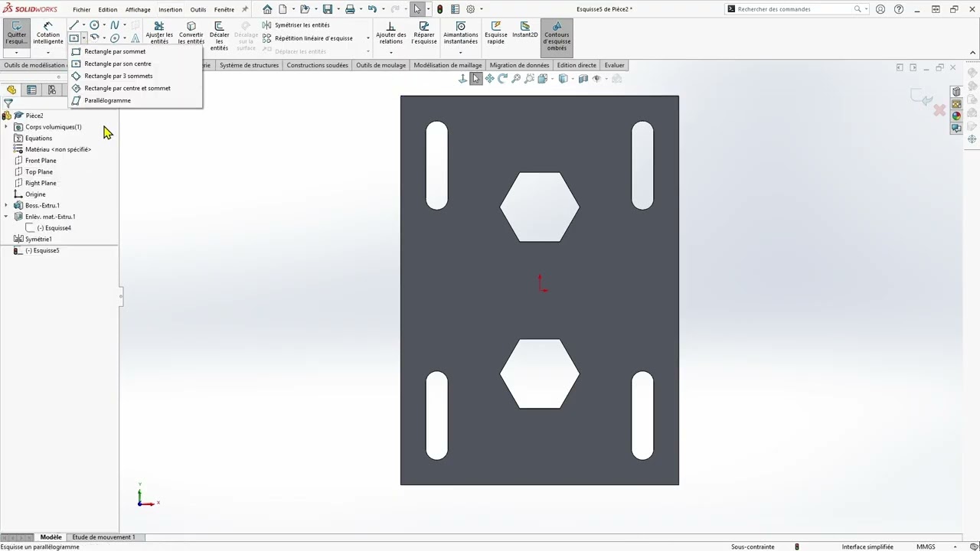Image resolution: width=980 pixels, height=551 pixels.
Task: Click red X to cancel sketch
Action: [939, 110]
